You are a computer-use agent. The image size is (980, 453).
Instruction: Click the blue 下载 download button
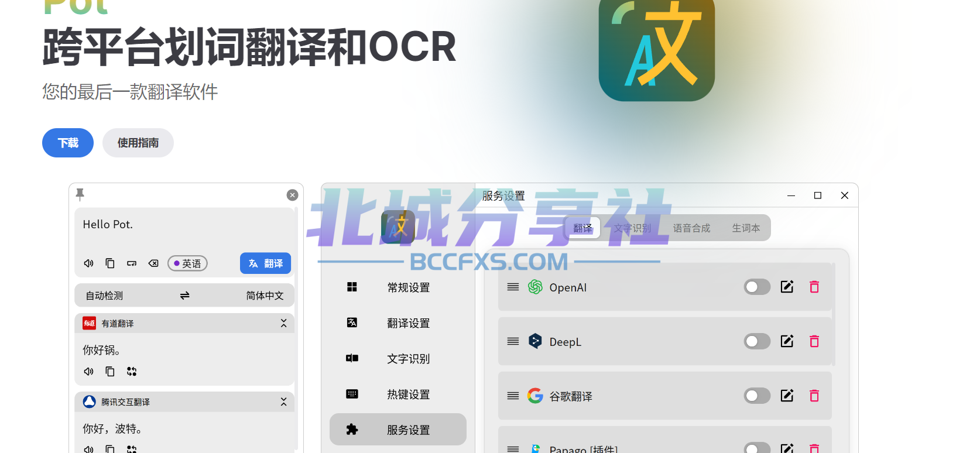click(68, 143)
